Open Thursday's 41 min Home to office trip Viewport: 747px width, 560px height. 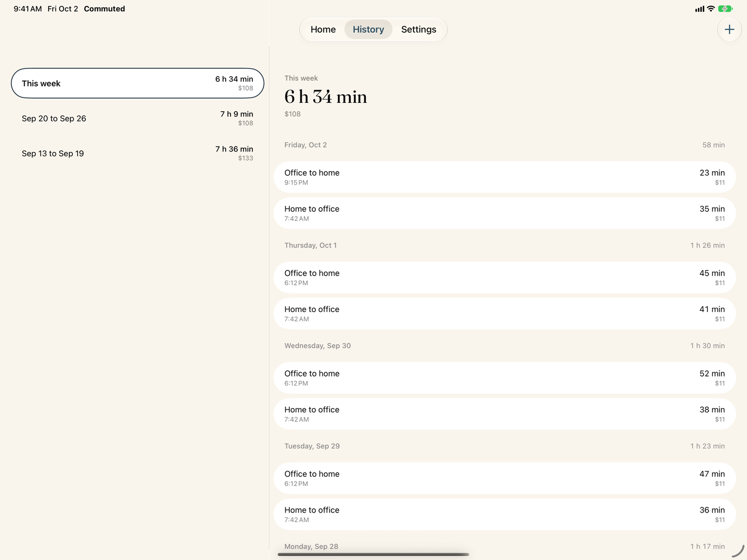[505, 314]
